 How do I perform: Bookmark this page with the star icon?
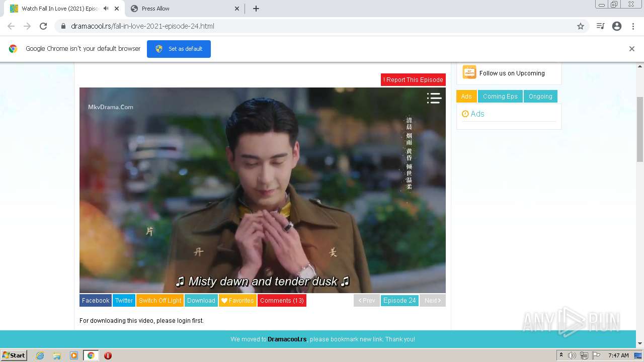(x=581, y=26)
